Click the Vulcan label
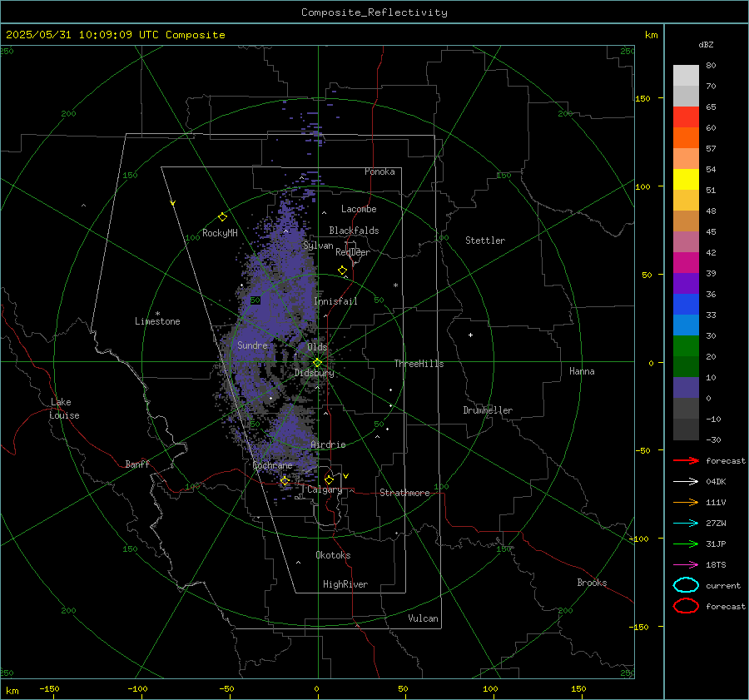Viewport: 749px width, 700px height. point(423,618)
